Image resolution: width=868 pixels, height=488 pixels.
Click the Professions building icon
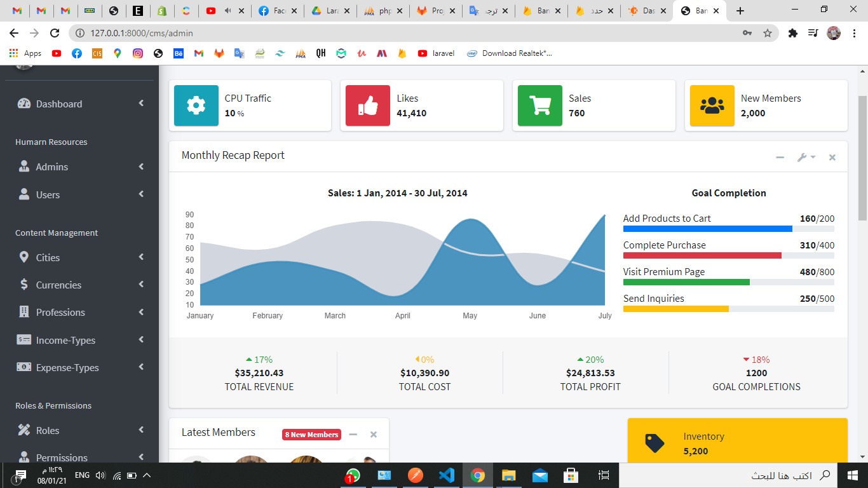click(24, 312)
